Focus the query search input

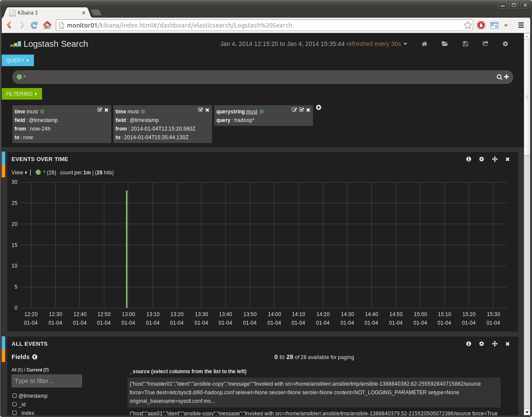pos(259,77)
